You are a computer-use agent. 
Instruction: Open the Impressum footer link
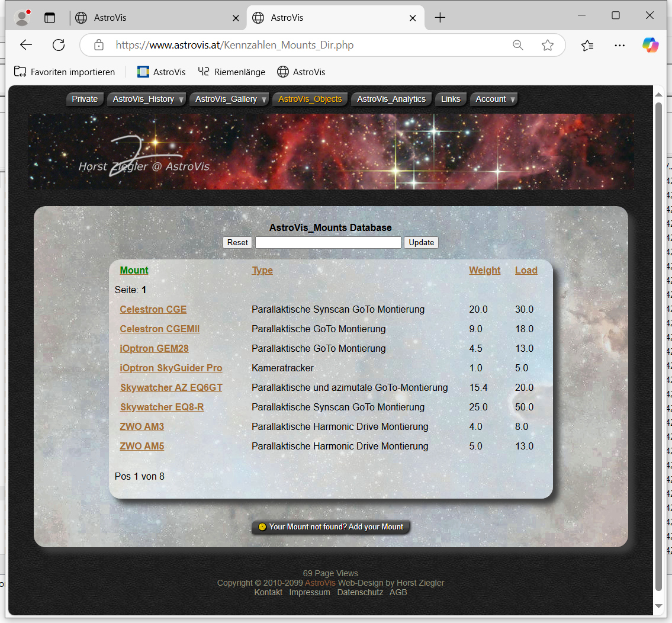(x=310, y=592)
